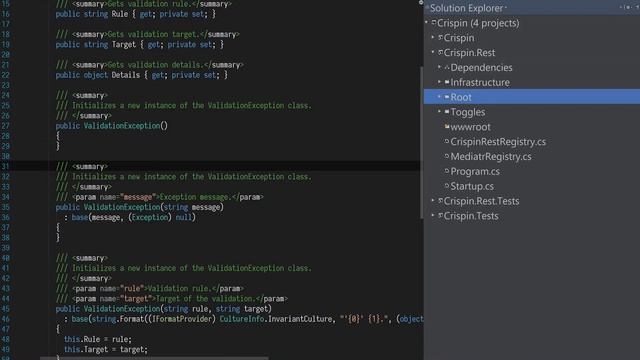
Task: Click 'ValidationException(string rule, string target)' line
Action: pos(164,309)
